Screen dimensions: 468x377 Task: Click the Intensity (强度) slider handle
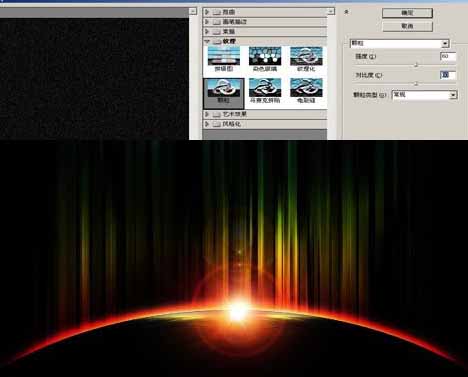click(x=416, y=65)
